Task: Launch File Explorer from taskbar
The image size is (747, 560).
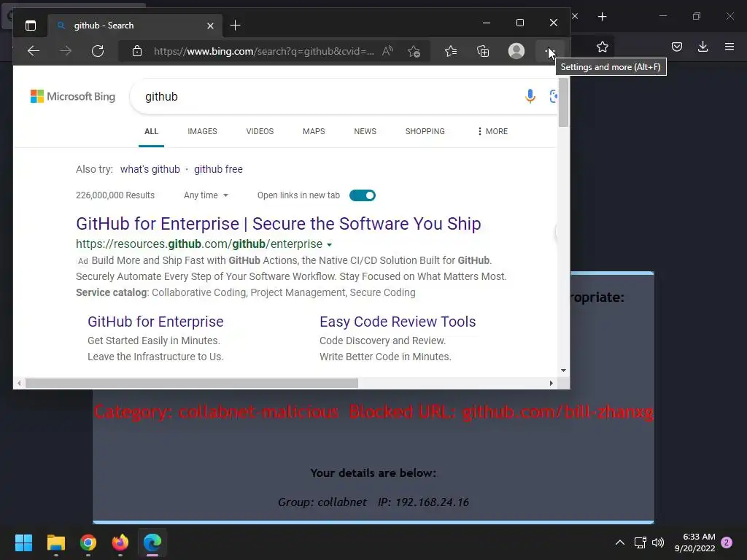Action: [x=55, y=542]
